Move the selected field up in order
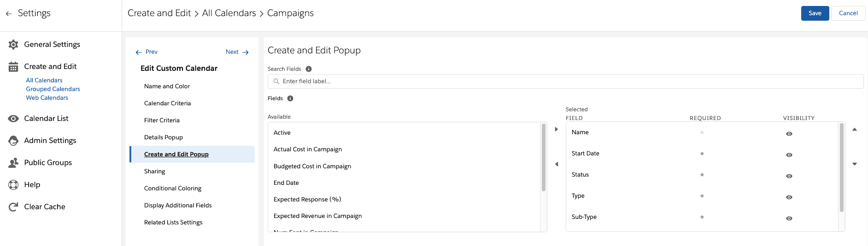Image resolution: width=868 pixels, height=246 pixels. (855, 130)
